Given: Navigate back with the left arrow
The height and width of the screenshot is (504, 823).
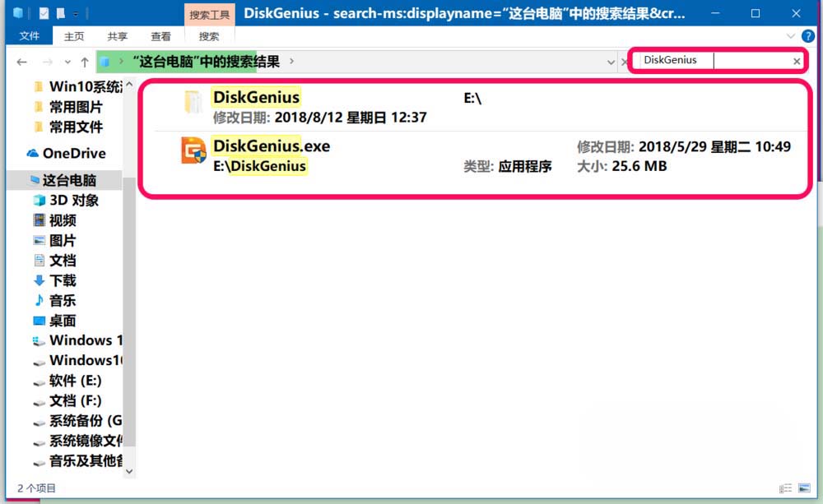Looking at the screenshot, I should click(x=22, y=62).
